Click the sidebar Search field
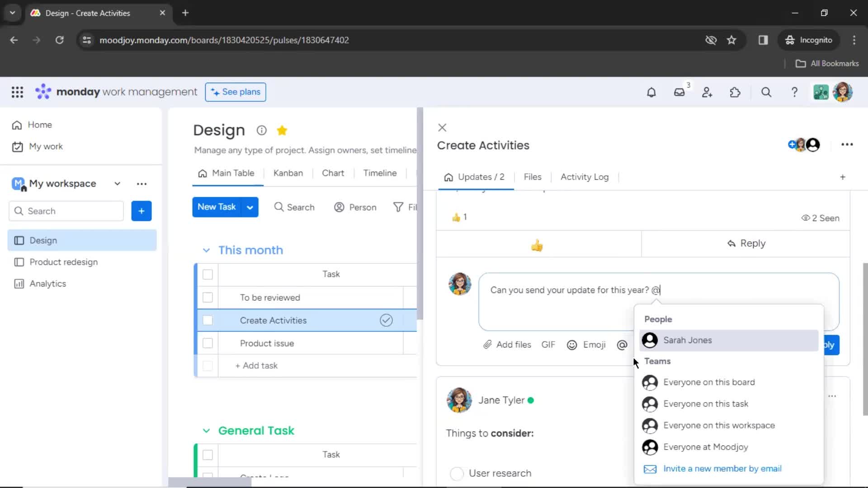868x488 pixels. point(66,211)
